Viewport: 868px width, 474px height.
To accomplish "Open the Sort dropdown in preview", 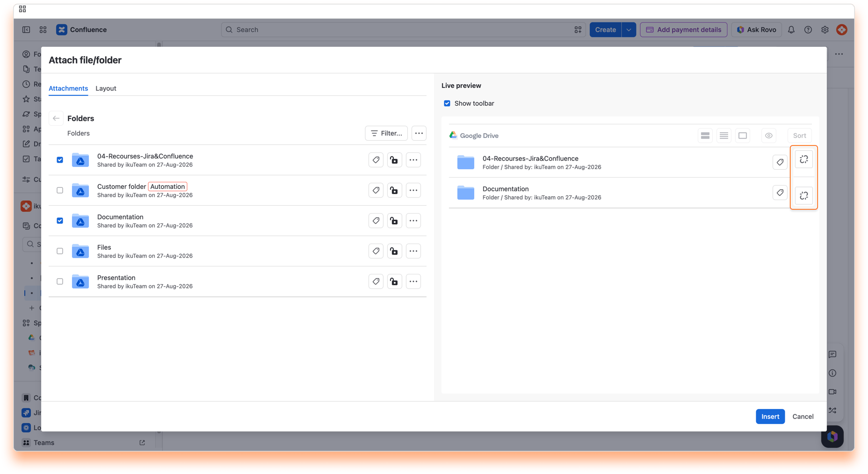I will coord(800,136).
